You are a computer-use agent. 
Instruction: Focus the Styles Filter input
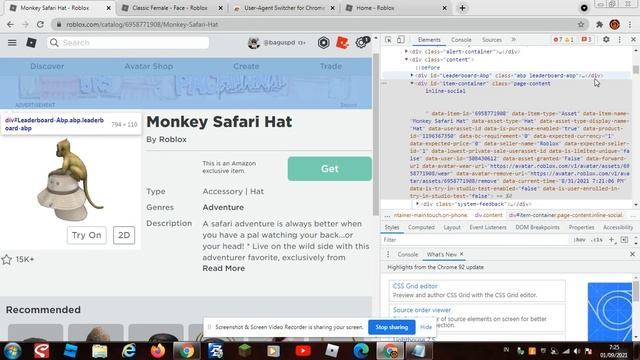point(476,240)
